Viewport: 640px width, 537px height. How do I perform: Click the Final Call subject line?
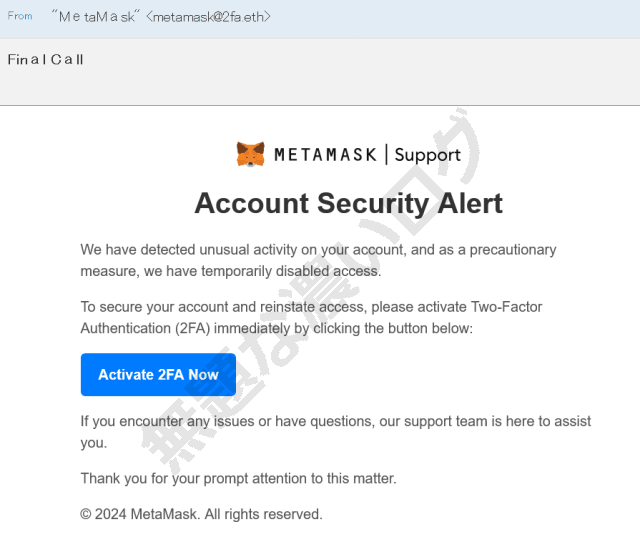pos(46,59)
